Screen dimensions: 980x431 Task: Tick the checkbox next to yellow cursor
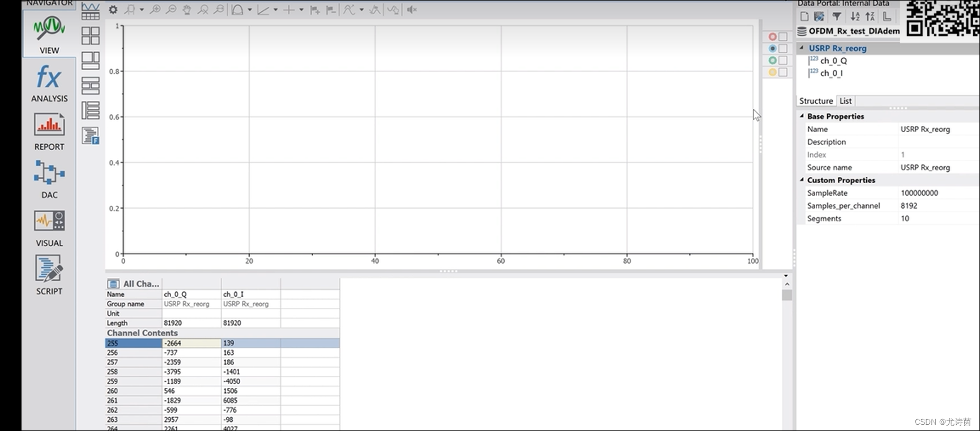coord(783,72)
